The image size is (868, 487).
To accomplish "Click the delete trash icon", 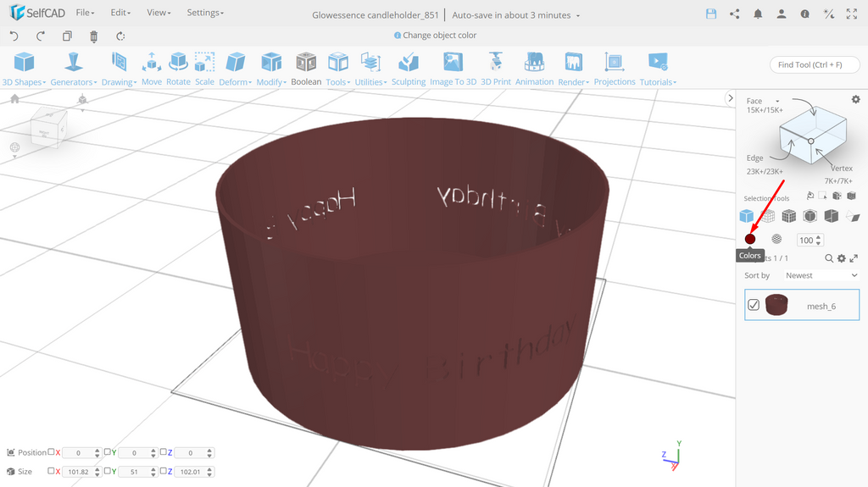I will pyautogui.click(x=93, y=36).
